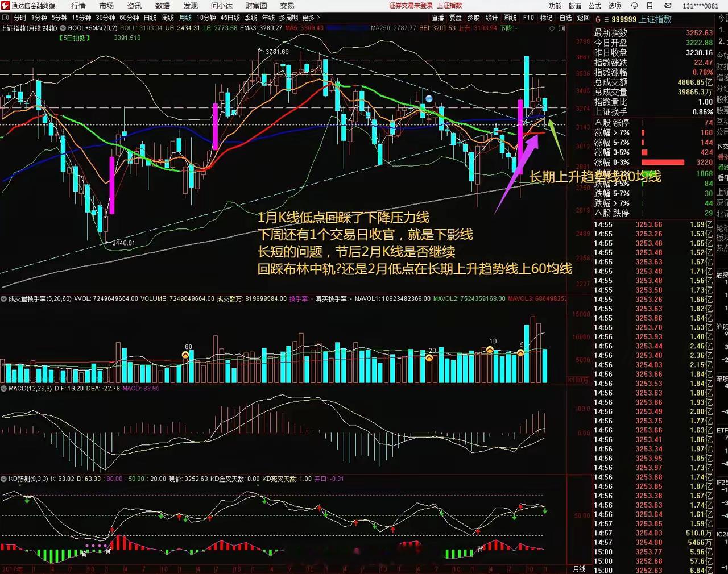The image size is (728, 574).
Task: Click the 画线 drawing tools button
Action: click(510, 18)
